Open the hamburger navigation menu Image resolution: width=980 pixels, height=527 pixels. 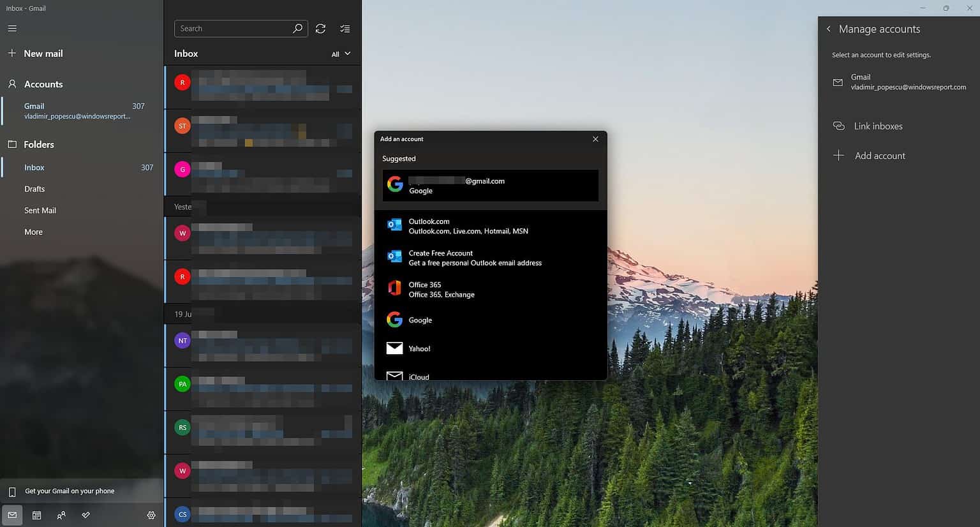pos(11,28)
